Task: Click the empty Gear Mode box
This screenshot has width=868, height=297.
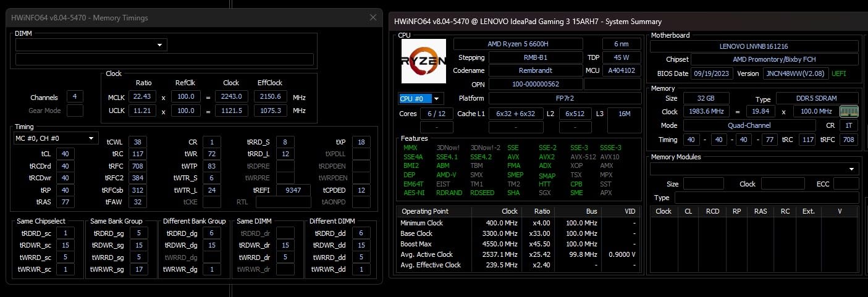Action: pos(75,111)
